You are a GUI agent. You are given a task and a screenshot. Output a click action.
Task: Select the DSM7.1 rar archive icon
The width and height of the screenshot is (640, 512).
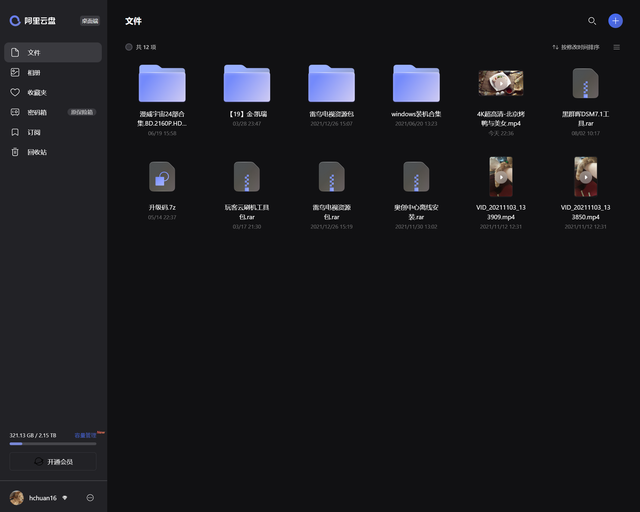(x=585, y=83)
